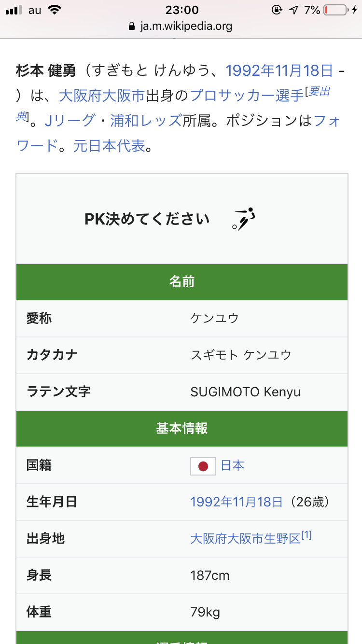
Task: Tap the 要出典 superscript link
Action: pyautogui.click(x=319, y=92)
